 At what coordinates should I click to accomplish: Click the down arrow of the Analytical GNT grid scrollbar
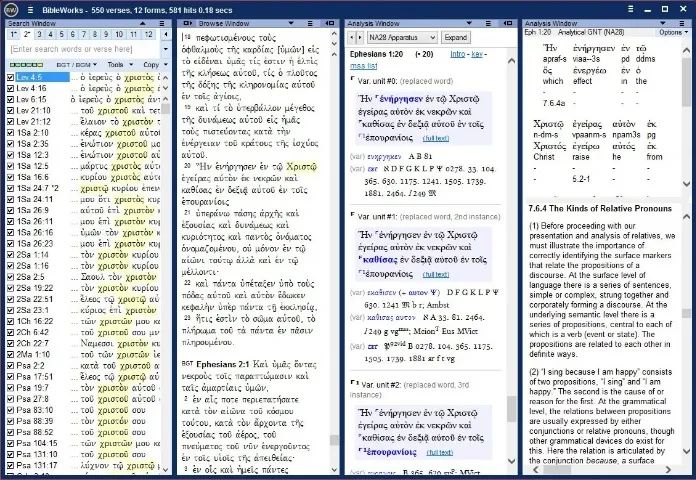point(686,183)
